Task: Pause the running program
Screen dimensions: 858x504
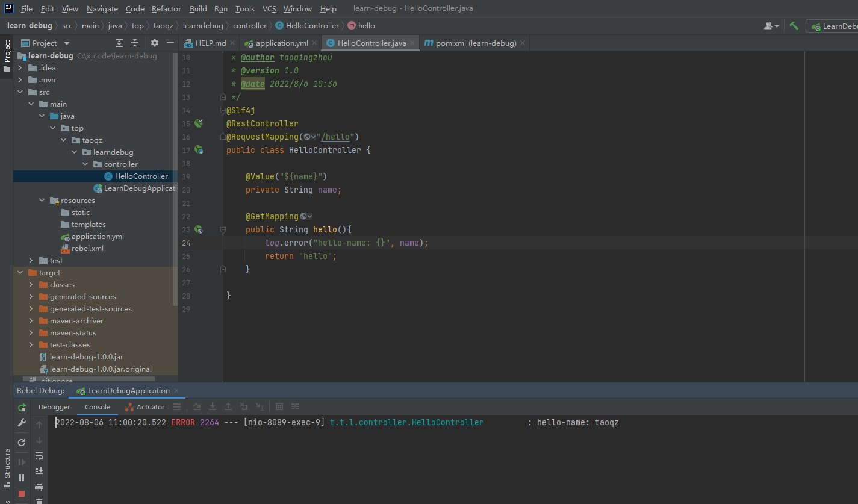Action: [22, 478]
